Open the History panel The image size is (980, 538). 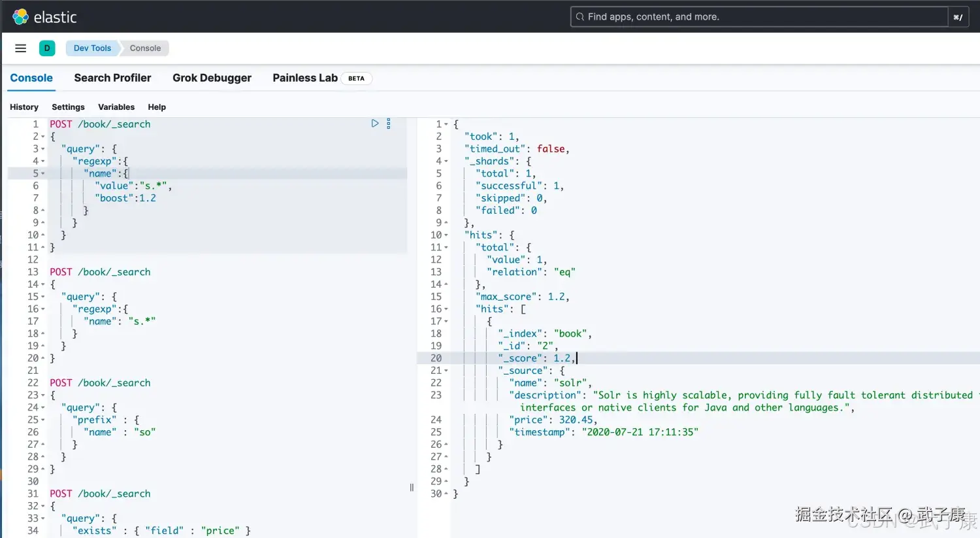[24, 107]
